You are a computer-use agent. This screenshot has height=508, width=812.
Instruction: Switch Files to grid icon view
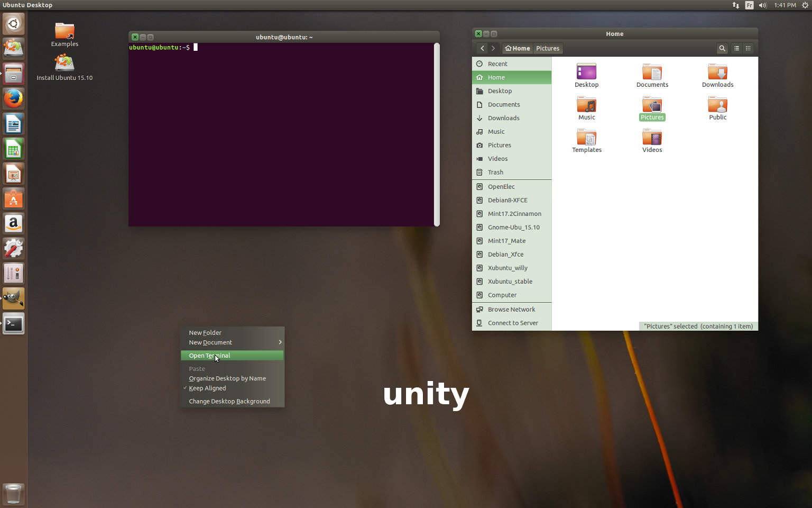[748, 48]
